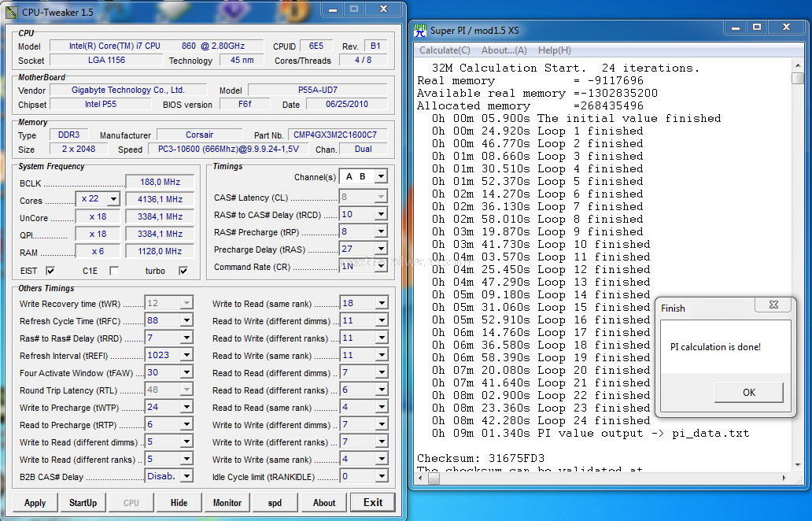
Task: Click the Hide button
Action: click(x=179, y=503)
